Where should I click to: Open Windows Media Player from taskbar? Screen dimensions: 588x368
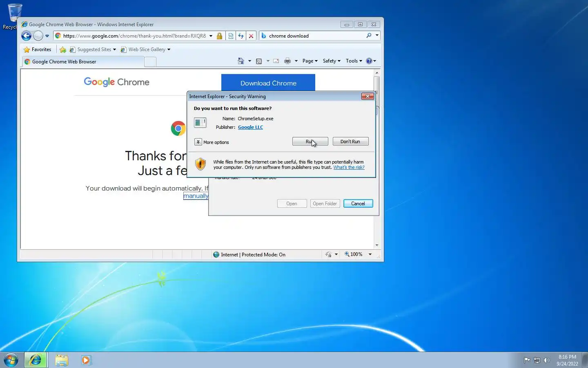click(86, 360)
